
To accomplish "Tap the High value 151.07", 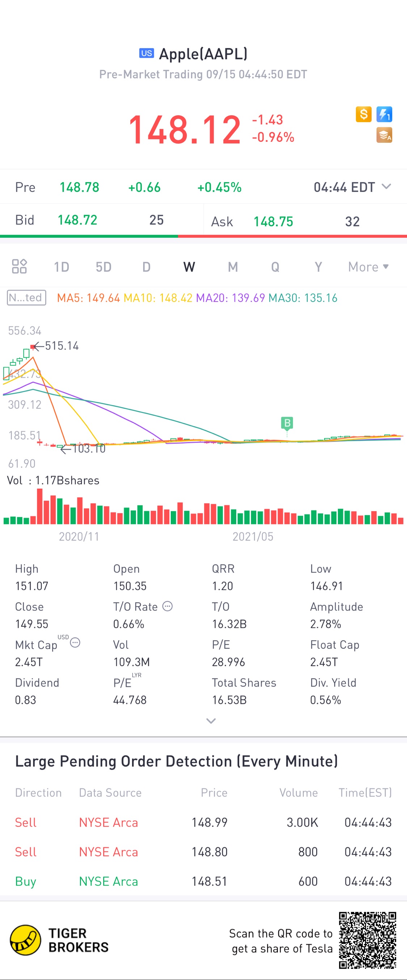I will coord(31,586).
